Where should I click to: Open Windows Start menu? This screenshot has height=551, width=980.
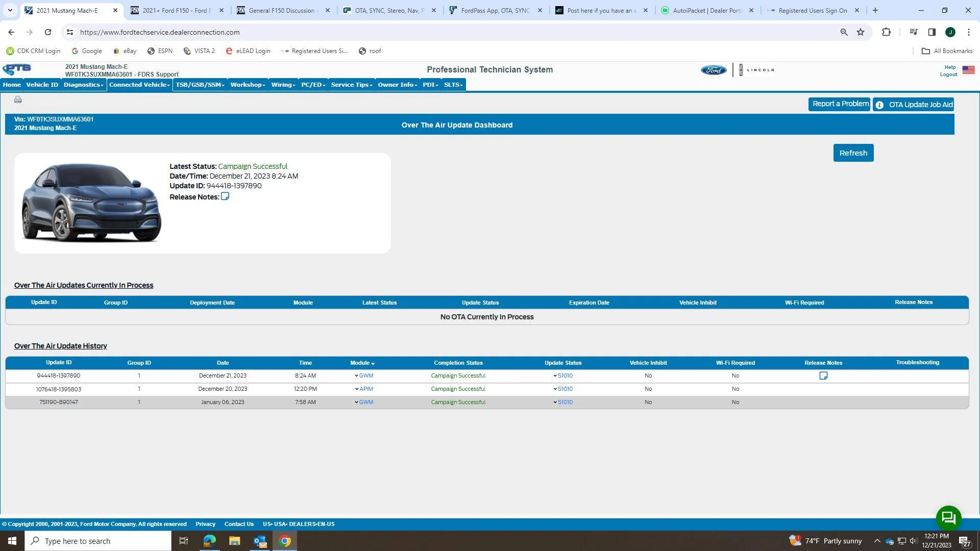tap(12, 541)
